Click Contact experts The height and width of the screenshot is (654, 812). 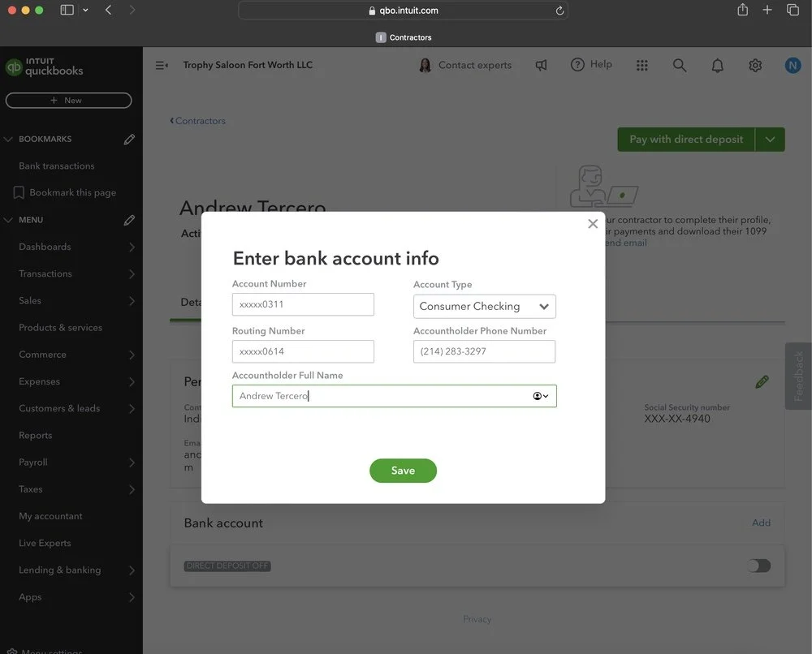coord(465,65)
